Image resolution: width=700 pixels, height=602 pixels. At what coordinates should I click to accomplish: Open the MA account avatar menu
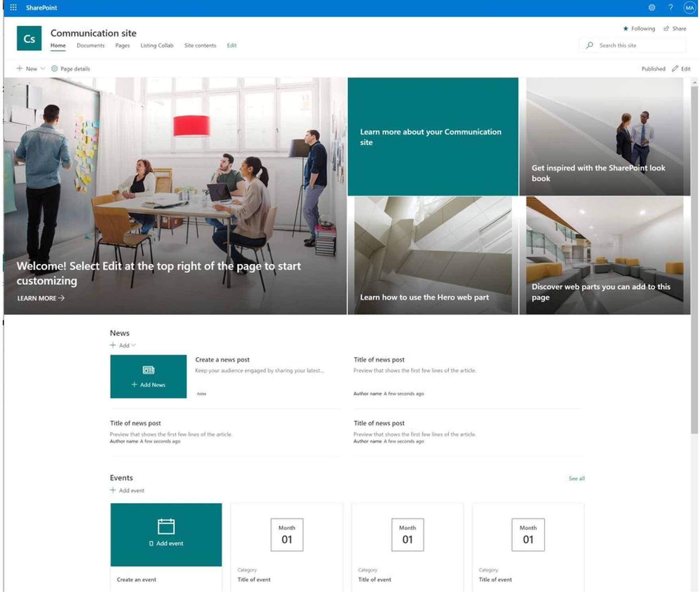click(688, 7)
